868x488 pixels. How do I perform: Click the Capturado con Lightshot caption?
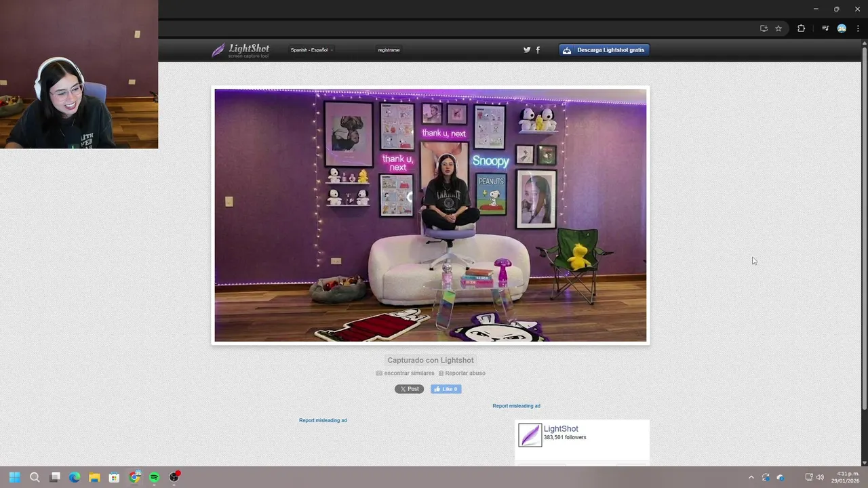[x=431, y=360]
